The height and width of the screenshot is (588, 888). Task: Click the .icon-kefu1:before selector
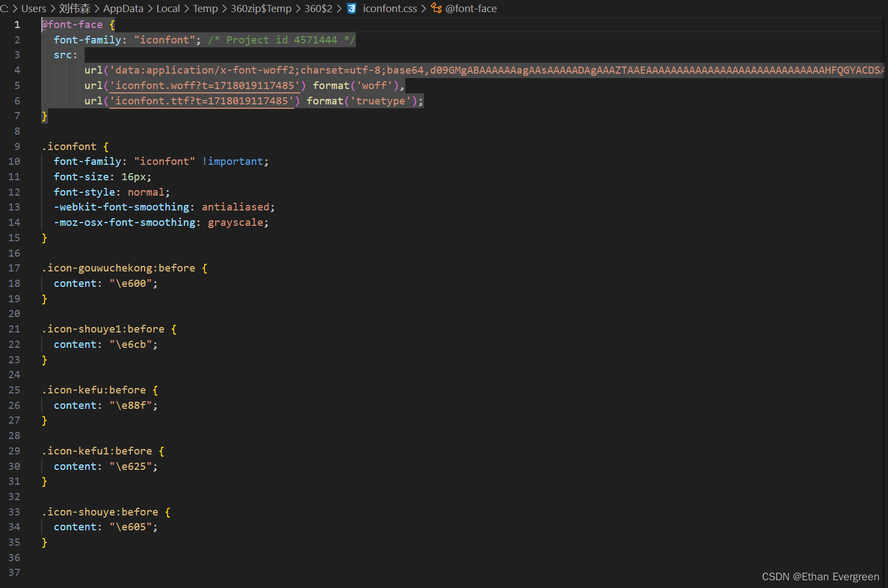(x=97, y=451)
